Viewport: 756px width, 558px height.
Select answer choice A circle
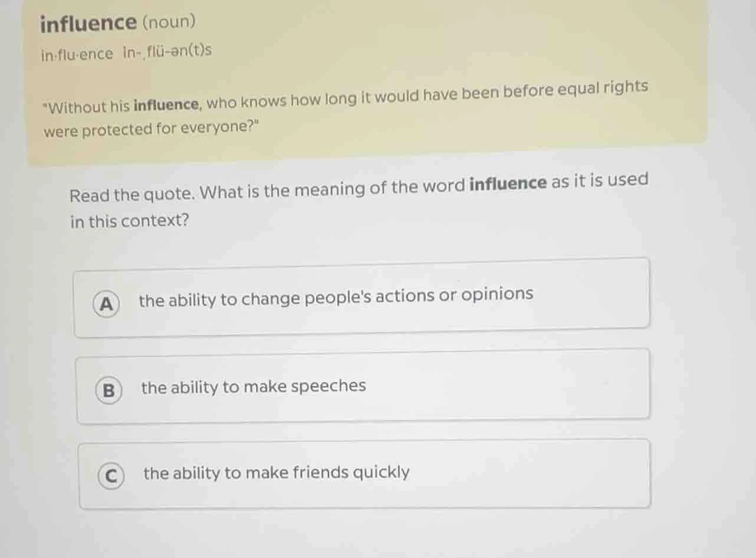click(x=106, y=304)
